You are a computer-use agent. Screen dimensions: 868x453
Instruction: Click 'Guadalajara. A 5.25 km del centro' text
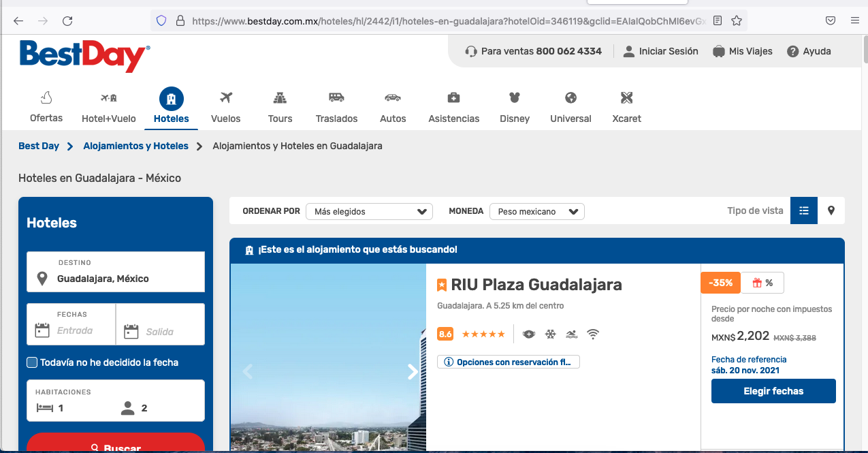tap(500, 306)
